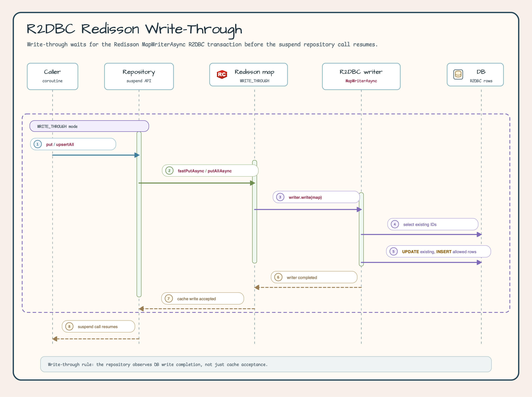Viewport: 532px width, 397px height.
Task: Click step number 7 circle badge
Action: click(x=169, y=298)
